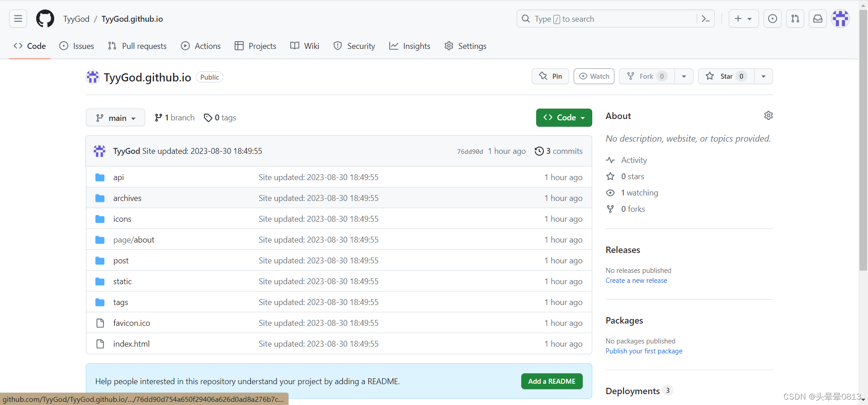Open the Releases heading link
This screenshot has height=405, width=868.
click(623, 250)
